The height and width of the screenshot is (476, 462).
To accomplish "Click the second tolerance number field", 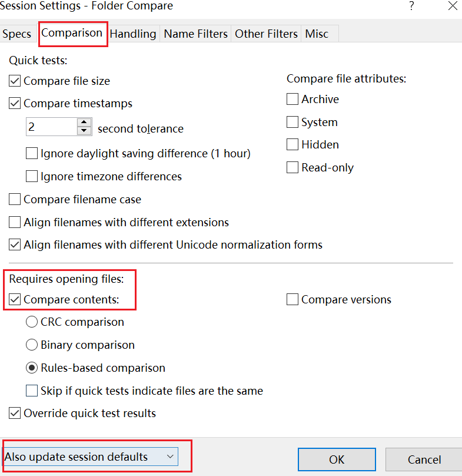I will coord(52,127).
